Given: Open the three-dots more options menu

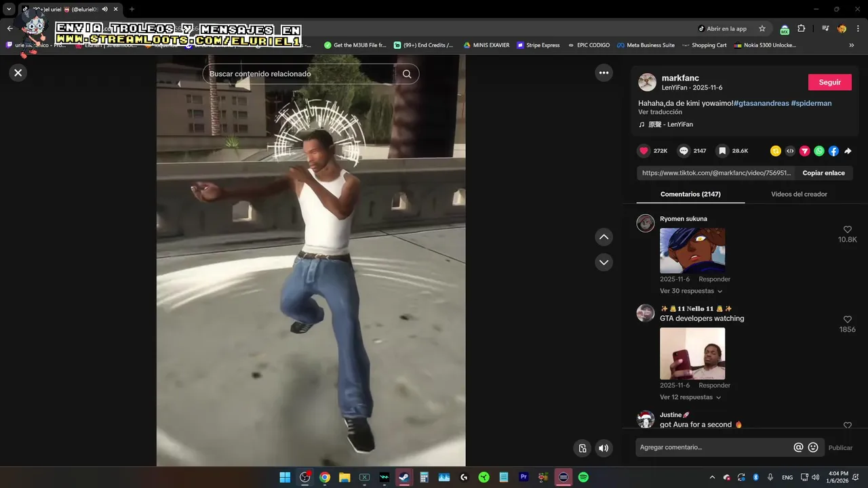Looking at the screenshot, I should click(x=604, y=73).
